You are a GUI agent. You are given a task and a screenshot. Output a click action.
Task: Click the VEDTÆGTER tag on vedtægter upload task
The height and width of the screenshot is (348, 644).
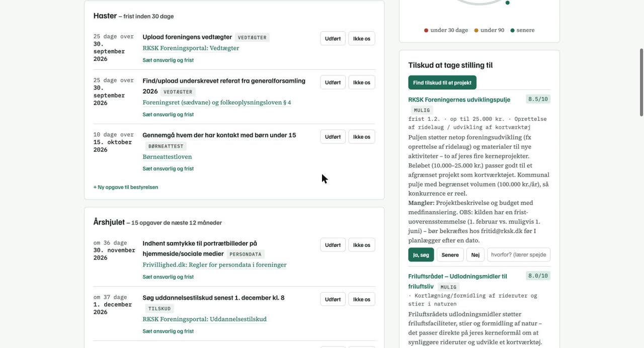pyautogui.click(x=252, y=37)
